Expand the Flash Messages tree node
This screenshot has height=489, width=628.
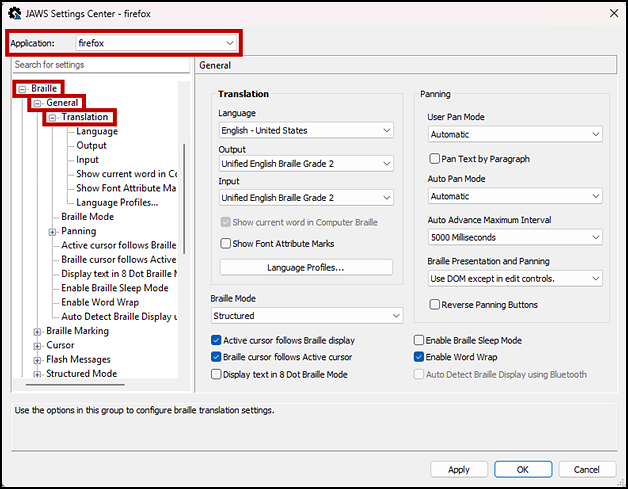tap(37, 360)
